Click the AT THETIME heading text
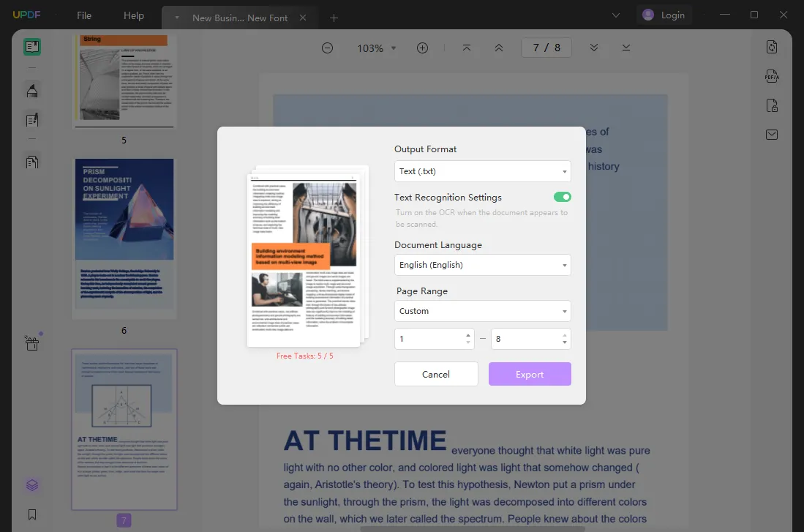This screenshot has width=804, height=532. [x=365, y=441]
